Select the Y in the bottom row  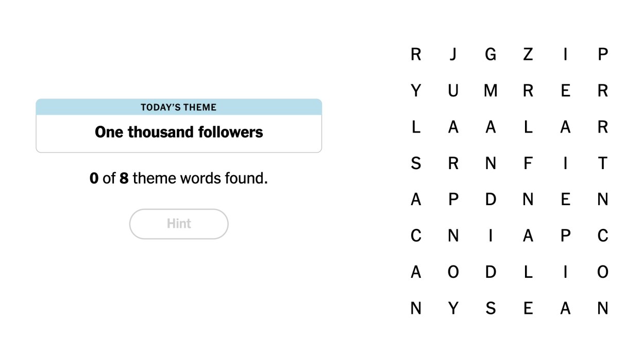click(x=453, y=308)
